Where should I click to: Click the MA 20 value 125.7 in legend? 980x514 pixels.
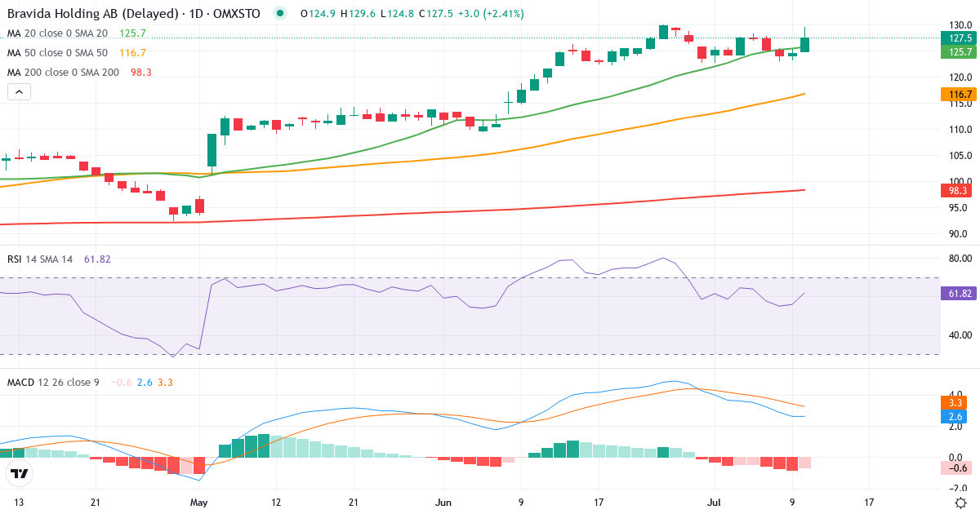point(132,33)
